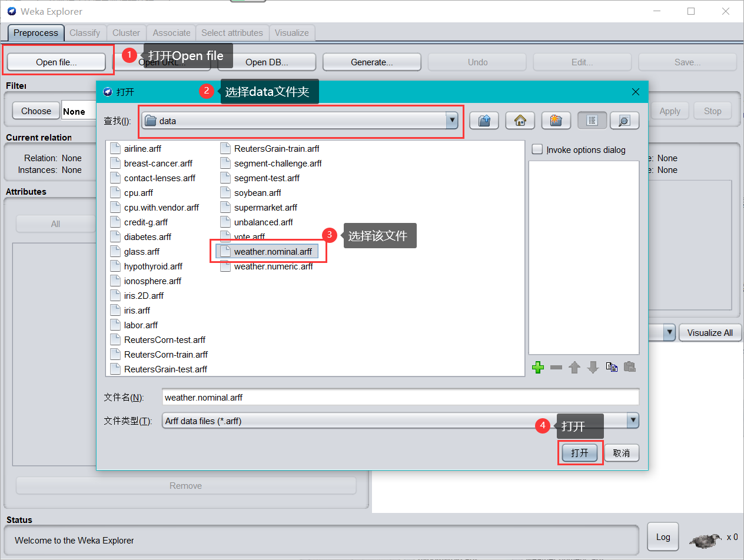744x560 pixels.
Task: Select contact-lenses.arff file
Action: [x=153, y=178]
